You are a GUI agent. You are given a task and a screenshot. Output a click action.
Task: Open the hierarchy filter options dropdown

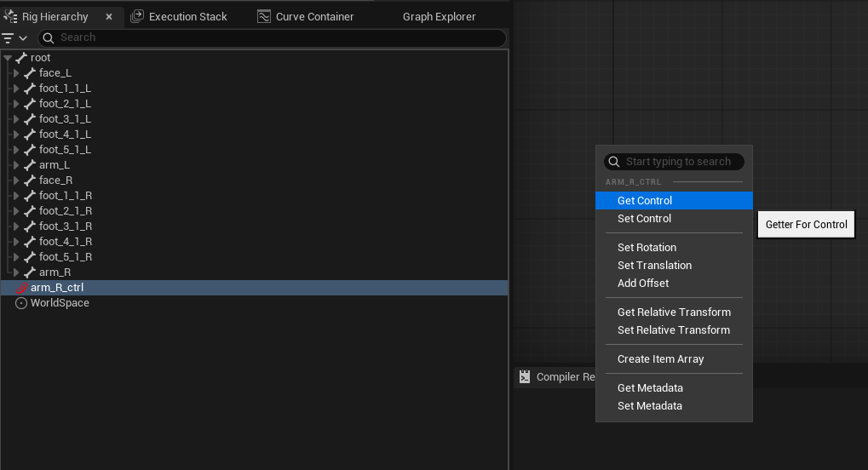point(15,37)
